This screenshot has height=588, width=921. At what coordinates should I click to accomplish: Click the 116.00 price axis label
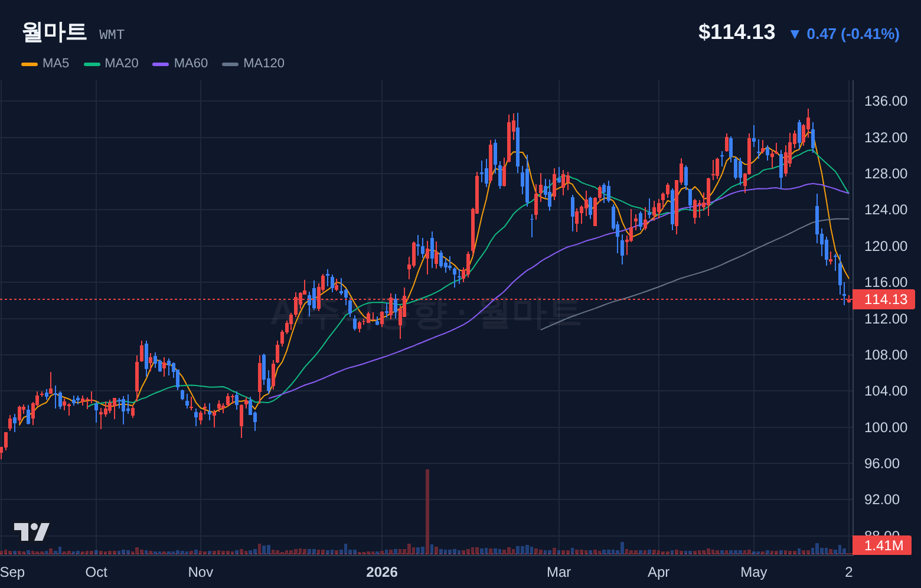[886, 282]
